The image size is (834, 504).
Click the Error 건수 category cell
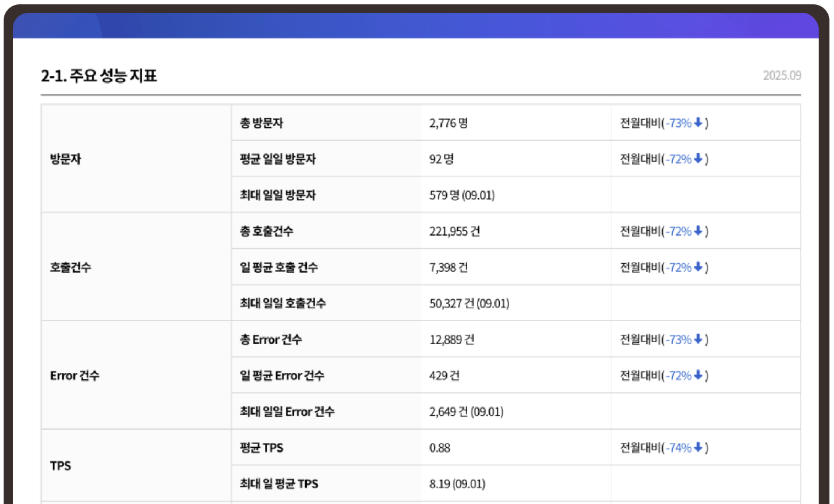[x=75, y=376]
